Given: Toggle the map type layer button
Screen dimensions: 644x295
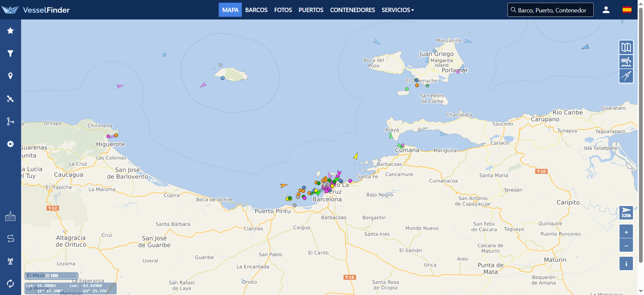Looking at the screenshot, I should (626, 47).
